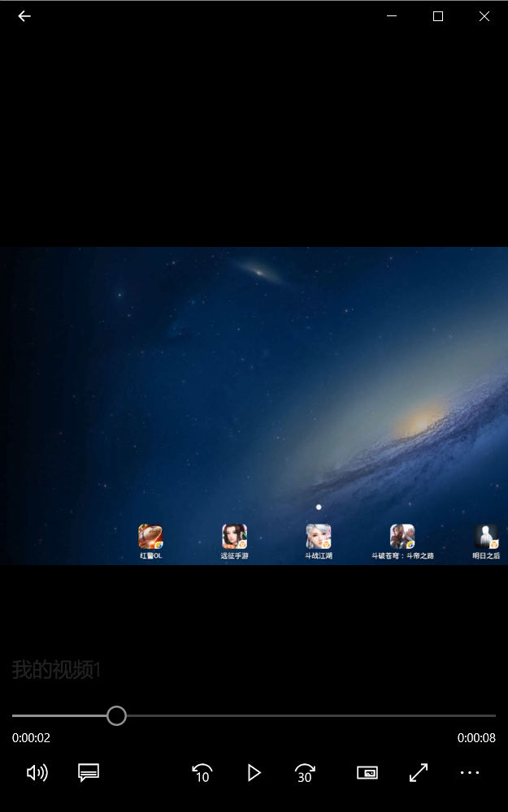
Task: Click the 远征手游 game icon in the video
Action: pos(234,537)
